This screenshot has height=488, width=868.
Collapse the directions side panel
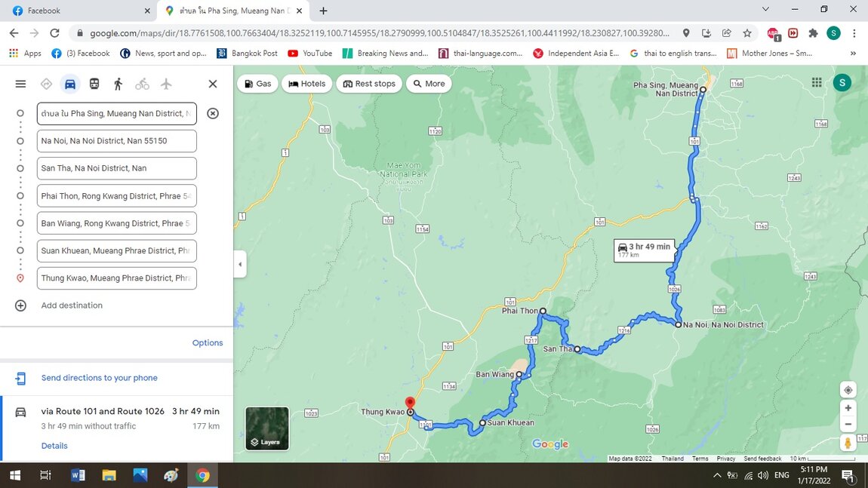240,264
